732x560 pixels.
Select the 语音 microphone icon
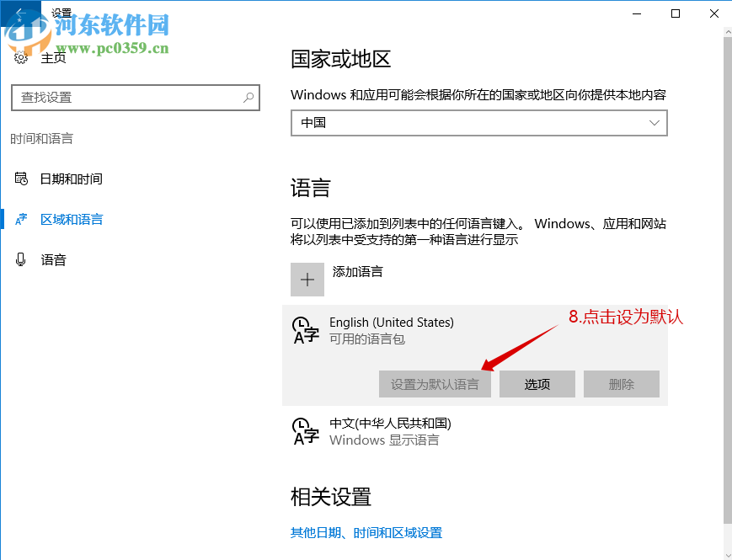(x=20, y=259)
